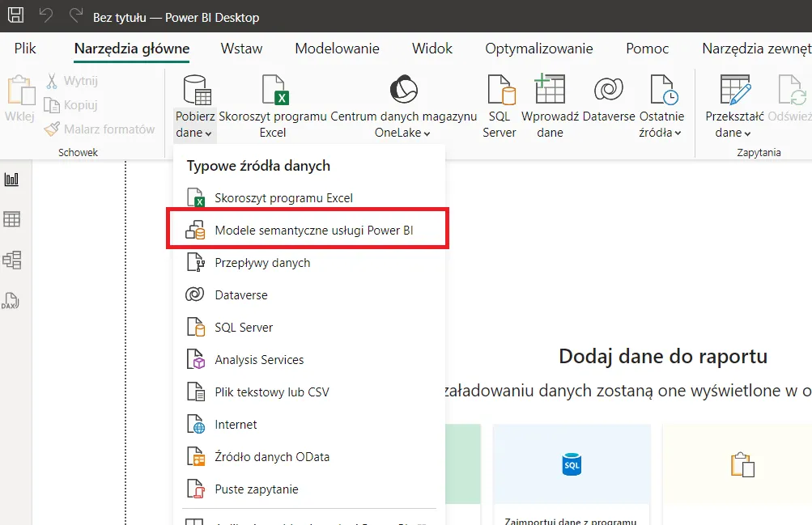Expand Ostatnie źródła dropdown
Screen dimensions: 812x525
(x=661, y=133)
